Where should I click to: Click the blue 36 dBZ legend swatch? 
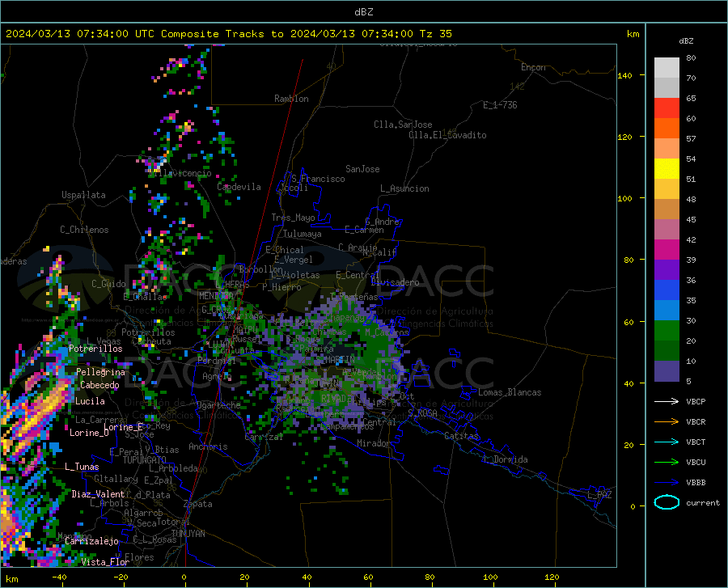(x=667, y=290)
